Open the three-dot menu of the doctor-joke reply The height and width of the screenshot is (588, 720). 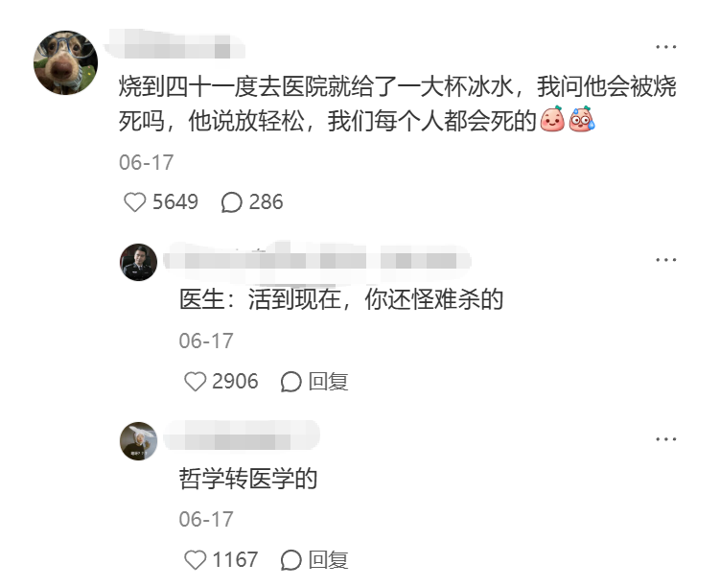665,260
